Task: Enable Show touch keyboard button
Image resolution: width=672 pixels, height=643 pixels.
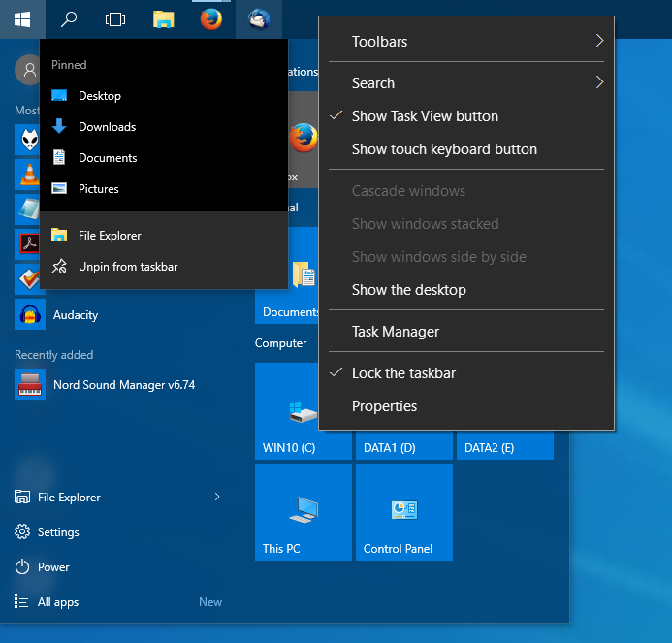Action: [444, 149]
